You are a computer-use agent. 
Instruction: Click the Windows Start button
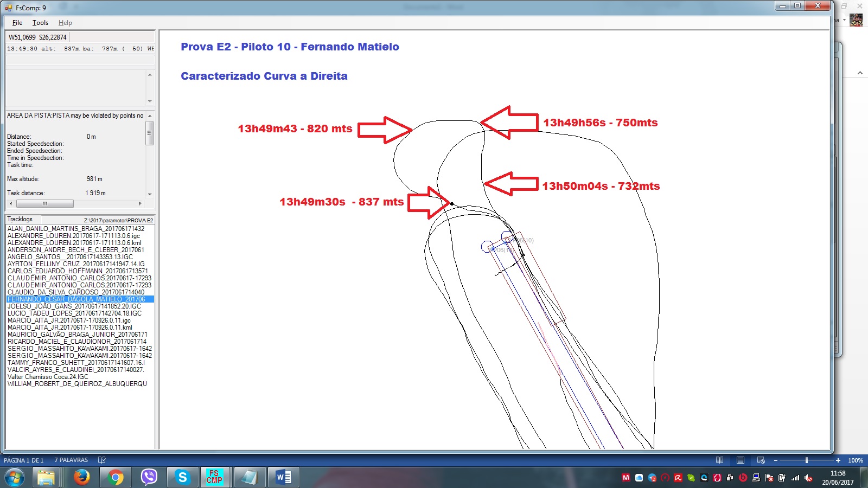pyautogui.click(x=15, y=477)
